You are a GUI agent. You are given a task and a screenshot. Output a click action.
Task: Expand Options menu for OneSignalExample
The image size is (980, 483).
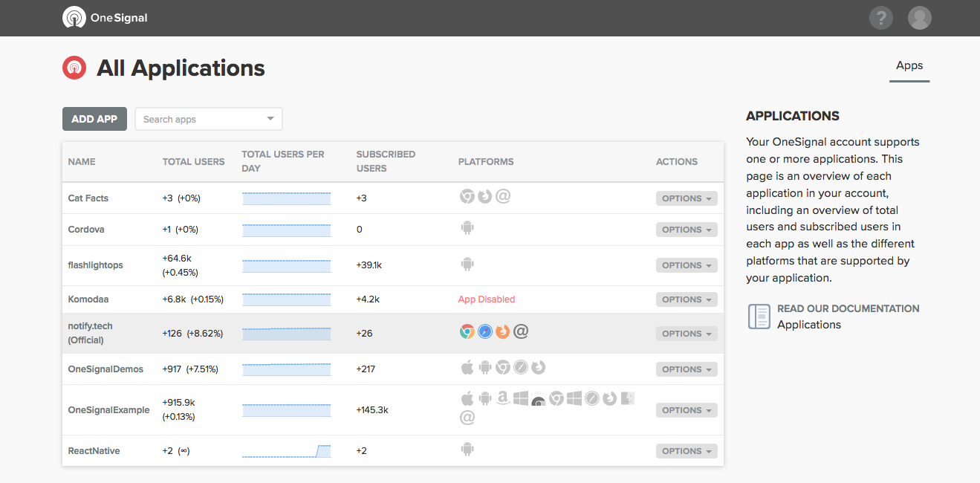[x=687, y=410]
